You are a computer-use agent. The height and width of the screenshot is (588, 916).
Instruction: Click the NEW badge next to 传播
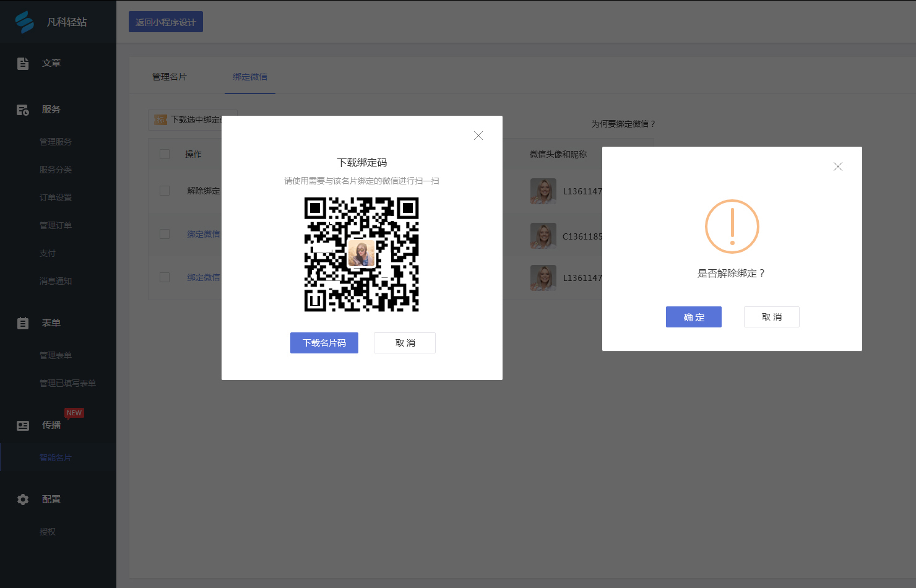(74, 413)
